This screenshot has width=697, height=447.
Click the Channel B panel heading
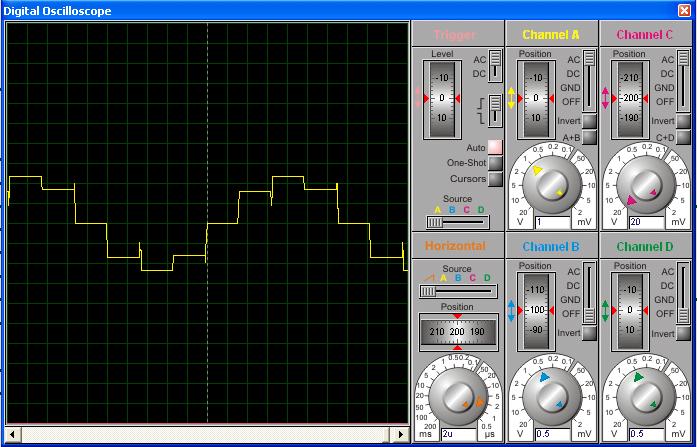(x=551, y=247)
